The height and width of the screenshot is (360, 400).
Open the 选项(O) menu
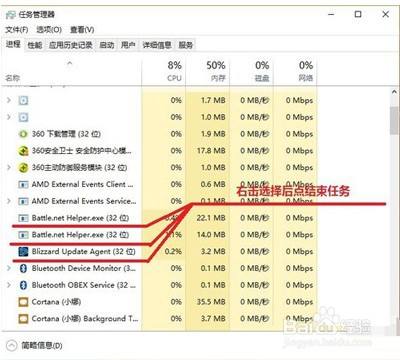pyautogui.click(x=49, y=30)
